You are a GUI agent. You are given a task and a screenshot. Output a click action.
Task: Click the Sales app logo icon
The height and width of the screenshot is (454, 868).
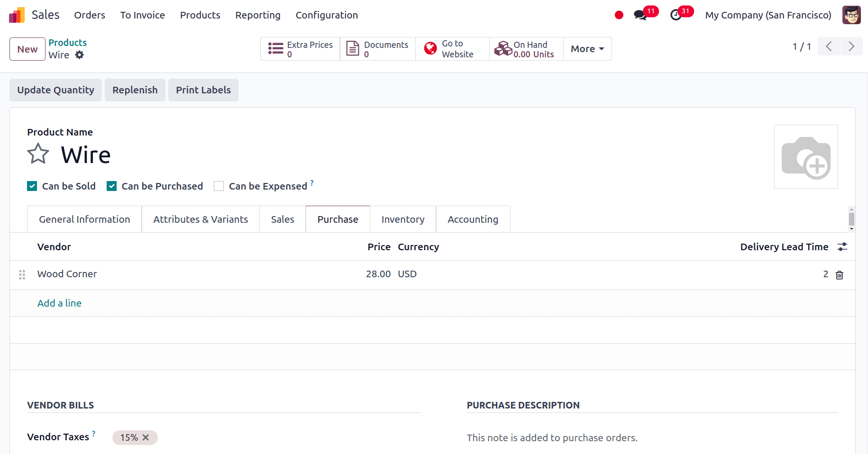(x=17, y=15)
